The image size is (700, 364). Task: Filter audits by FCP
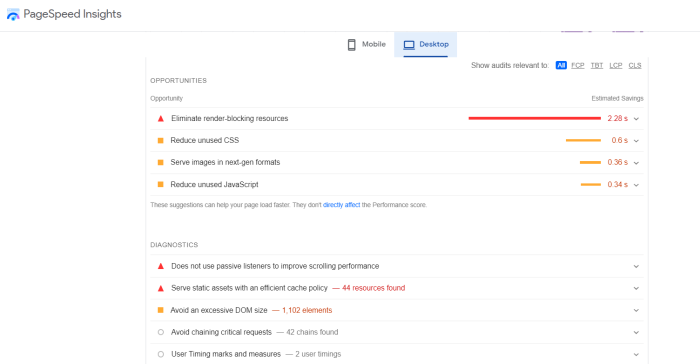[578, 65]
